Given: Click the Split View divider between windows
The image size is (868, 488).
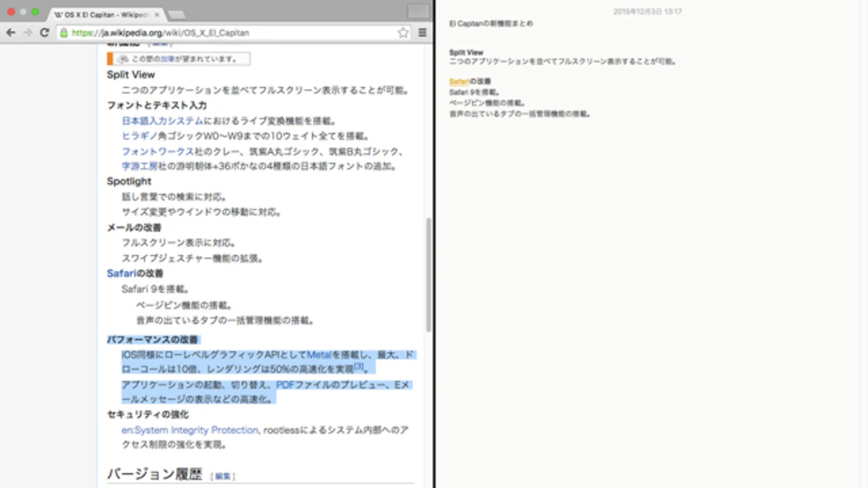Looking at the screenshot, I should [434, 244].
